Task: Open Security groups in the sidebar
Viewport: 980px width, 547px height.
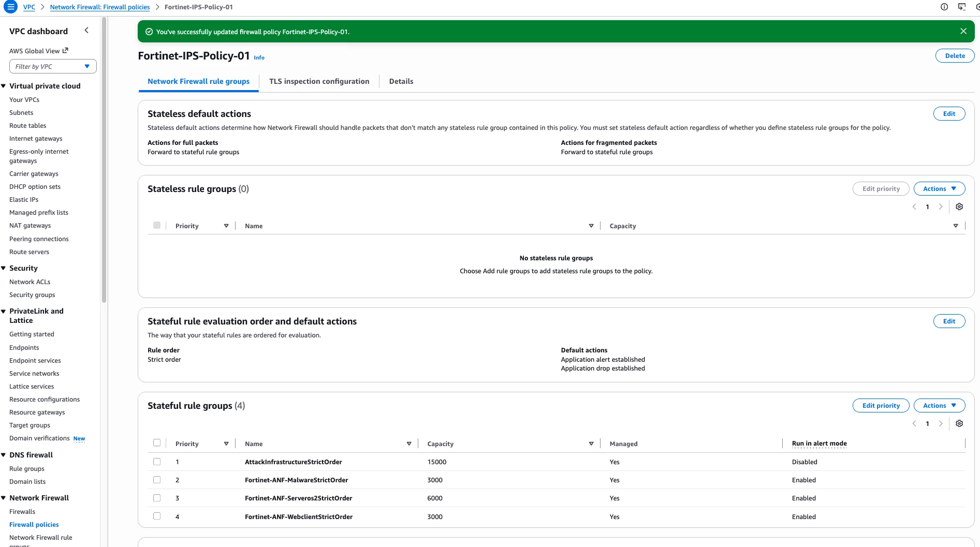Action: click(x=32, y=295)
